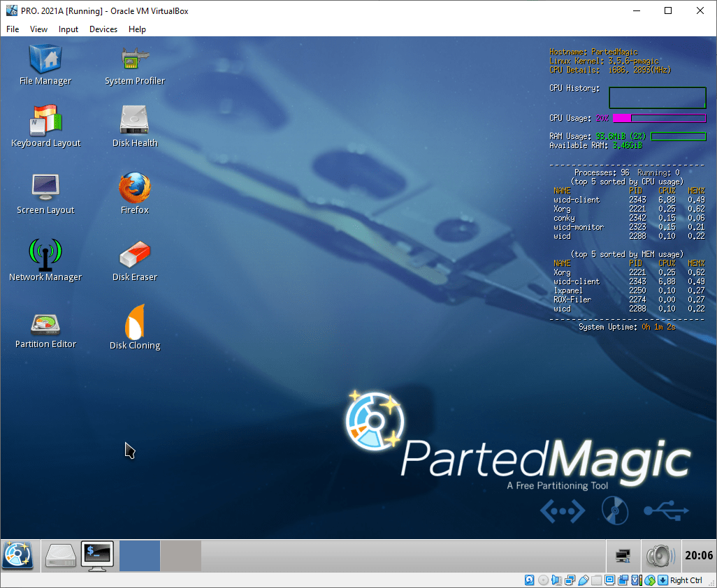Open the VirtualBox Input menu
The height and width of the screenshot is (588, 717).
pos(68,29)
